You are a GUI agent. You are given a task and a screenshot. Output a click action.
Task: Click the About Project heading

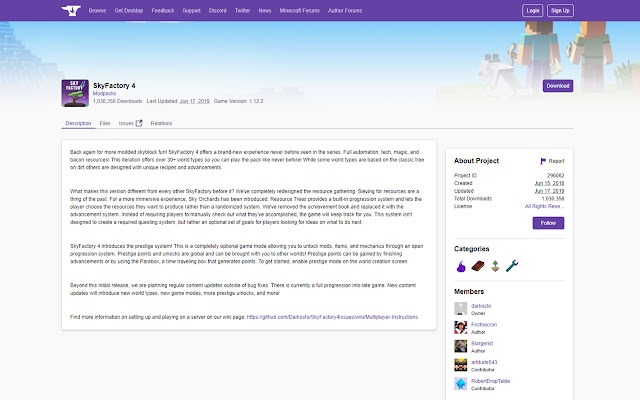476,161
